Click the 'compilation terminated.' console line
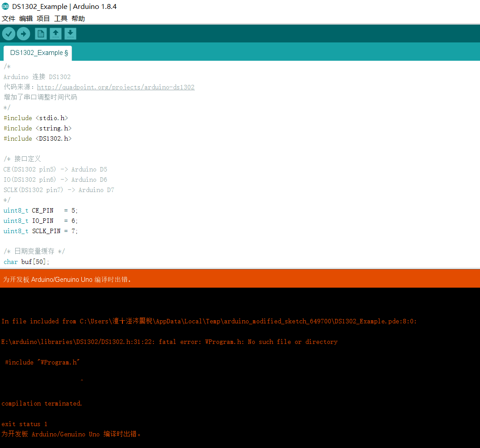480x448 pixels. point(42,404)
